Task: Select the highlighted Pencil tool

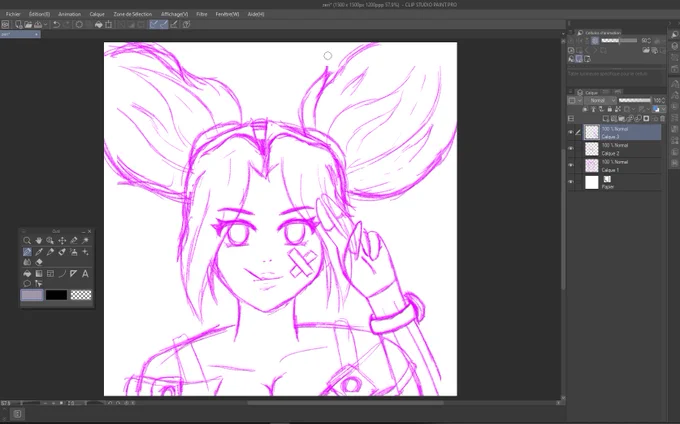Action: point(27,252)
